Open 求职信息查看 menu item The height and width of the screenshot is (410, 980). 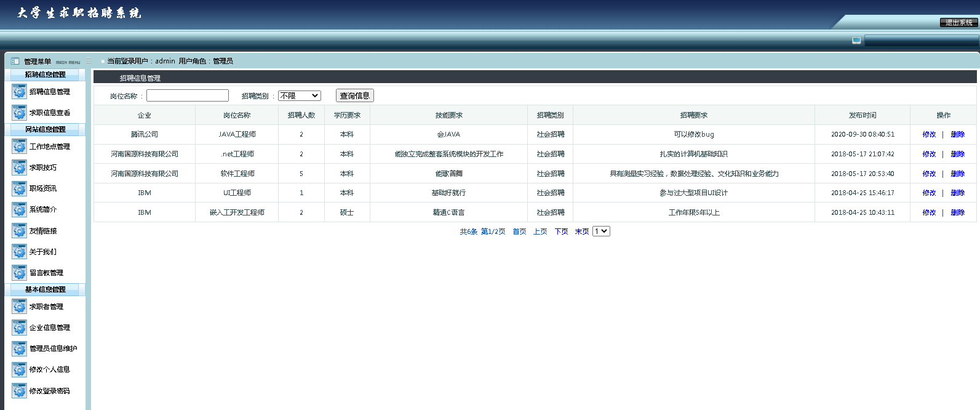50,113
